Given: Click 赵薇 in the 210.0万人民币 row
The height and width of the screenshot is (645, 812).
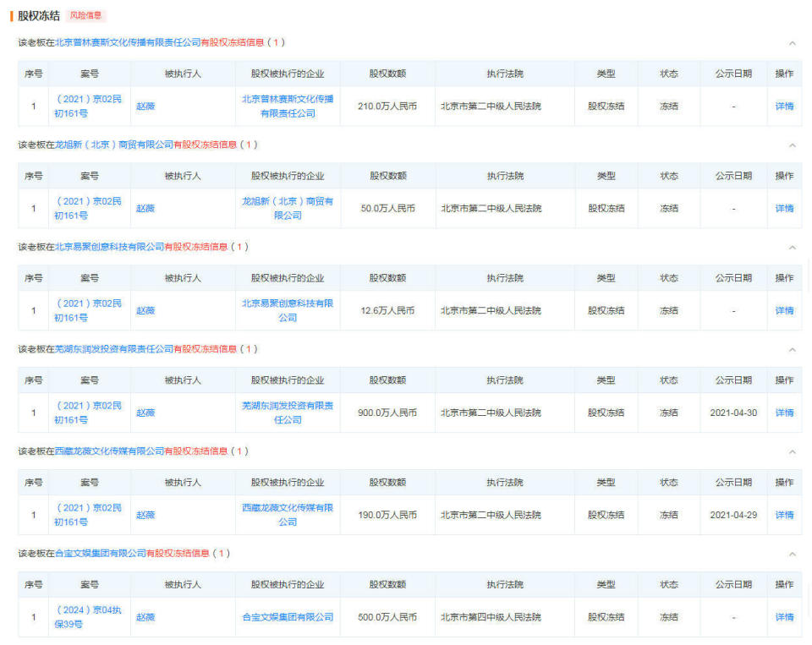Looking at the screenshot, I should [145, 107].
